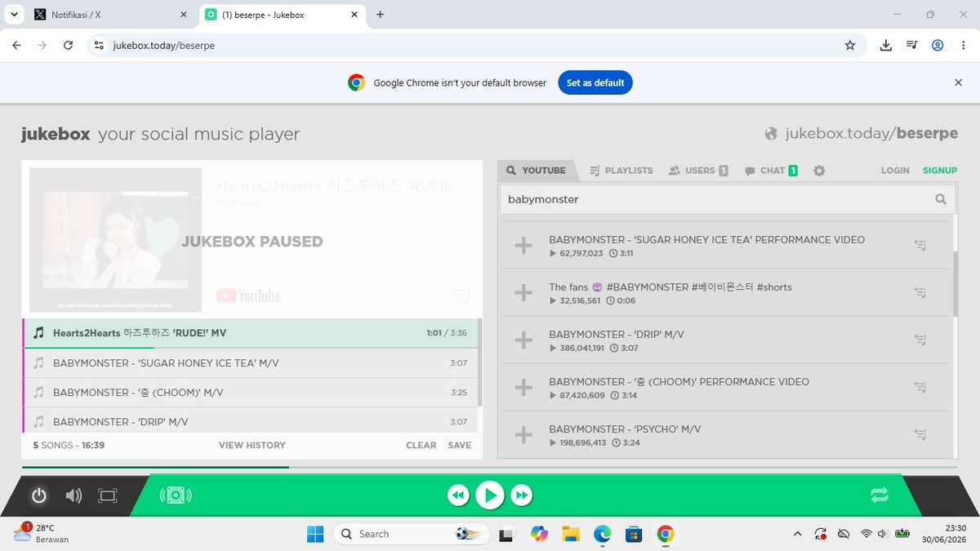Open the Windows Start menu
Viewport: 980px width, 551px height.
[x=315, y=534]
